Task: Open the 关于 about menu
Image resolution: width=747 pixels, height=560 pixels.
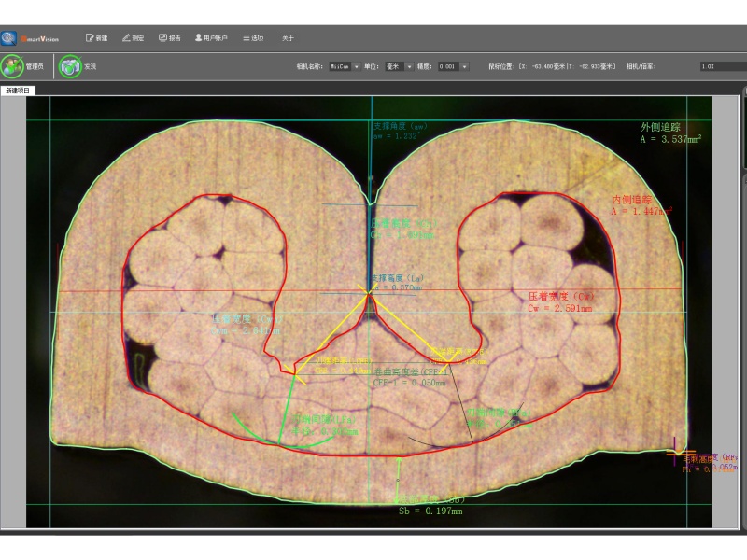Action: point(288,38)
